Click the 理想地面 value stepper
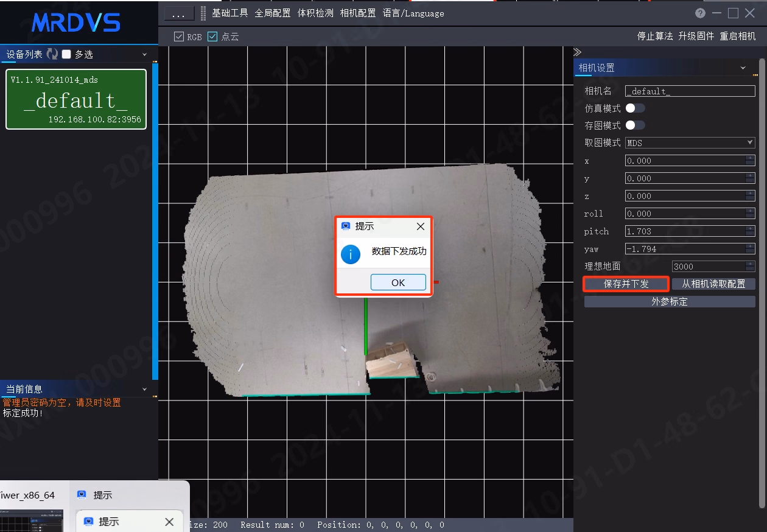The image size is (767, 532). pyautogui.click(x=750, y=267)
